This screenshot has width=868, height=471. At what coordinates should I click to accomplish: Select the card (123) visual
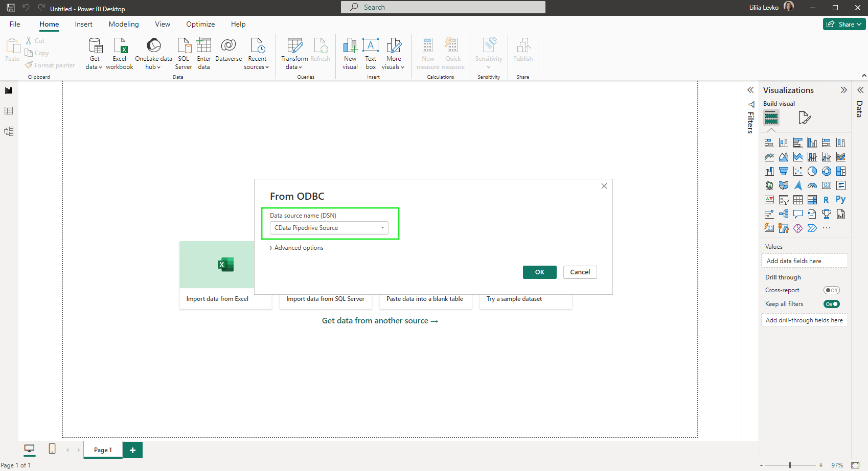[826, 185]
